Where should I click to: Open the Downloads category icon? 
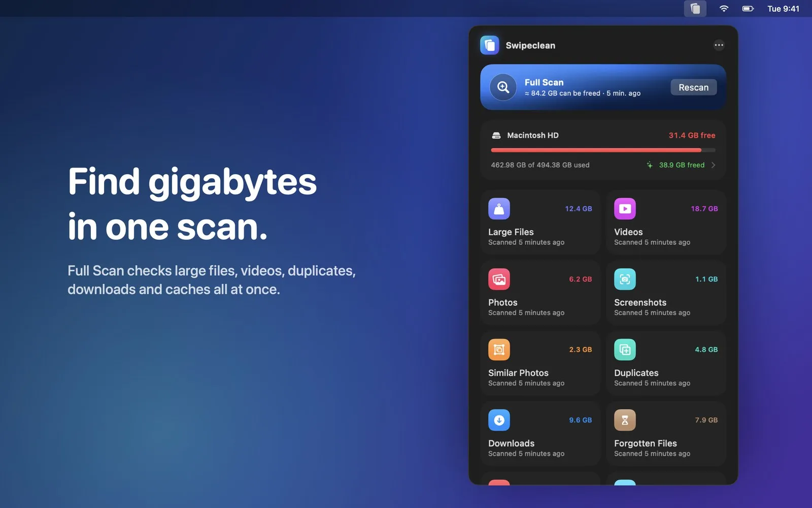[x=499, y=420]
